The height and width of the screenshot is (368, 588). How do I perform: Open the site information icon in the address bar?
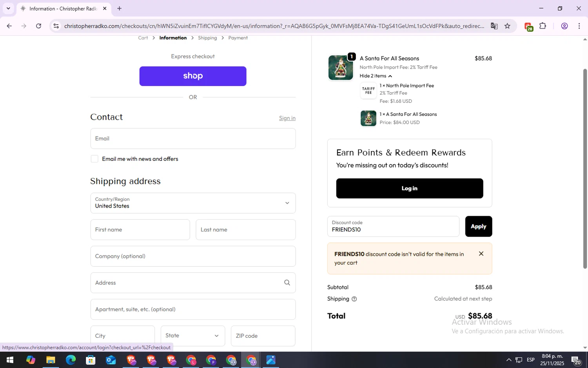click(x=56, y=26)
